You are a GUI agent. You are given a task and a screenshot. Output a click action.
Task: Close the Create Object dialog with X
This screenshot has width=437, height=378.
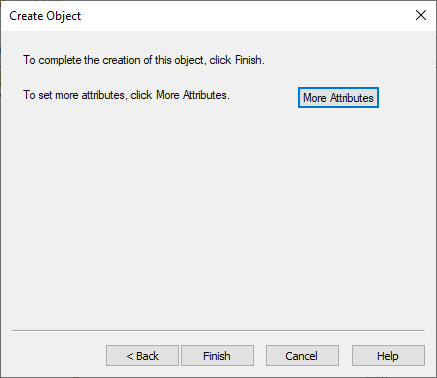pyautogui.click(x=421, y=15)
